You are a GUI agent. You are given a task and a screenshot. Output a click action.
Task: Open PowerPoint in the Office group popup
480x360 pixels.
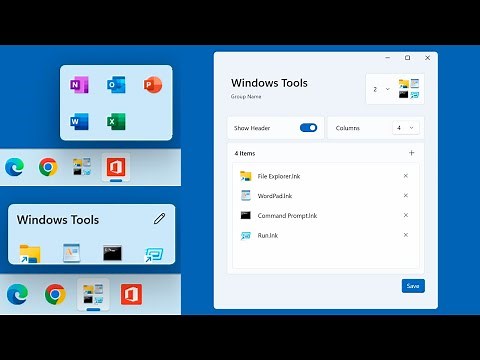[x=153, y=85]
